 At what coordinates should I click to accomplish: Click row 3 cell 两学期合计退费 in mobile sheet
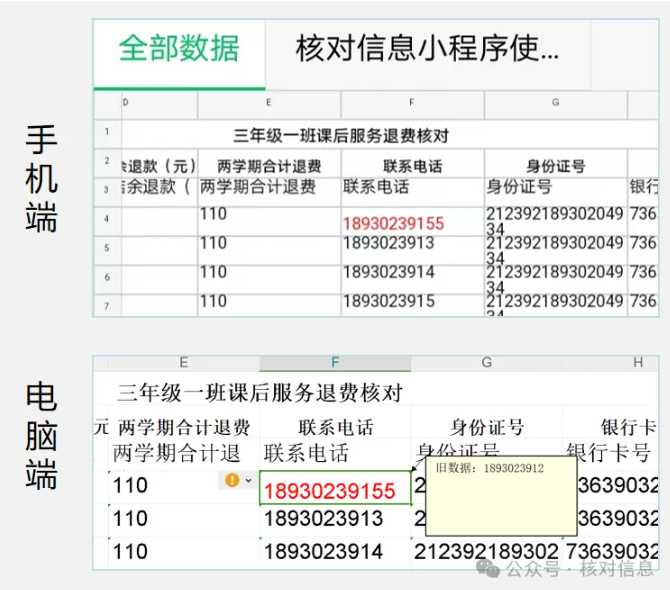[269, 192]
